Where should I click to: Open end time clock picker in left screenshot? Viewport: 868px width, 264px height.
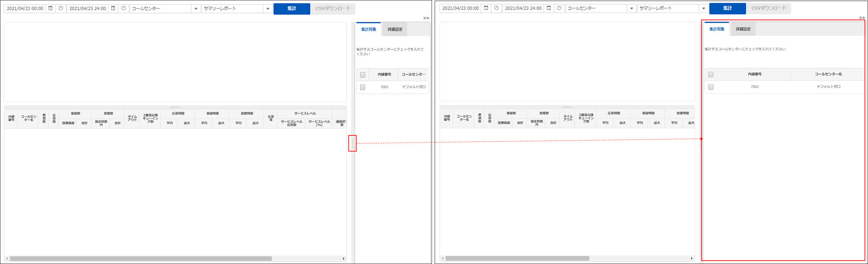(x=124, y=9)
